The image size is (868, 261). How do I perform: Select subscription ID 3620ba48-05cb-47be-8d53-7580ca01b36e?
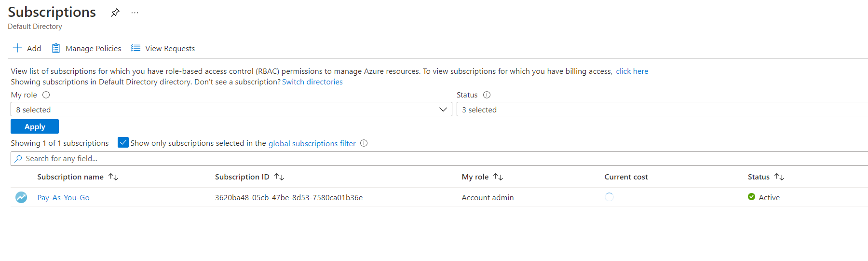click(289, 197)
